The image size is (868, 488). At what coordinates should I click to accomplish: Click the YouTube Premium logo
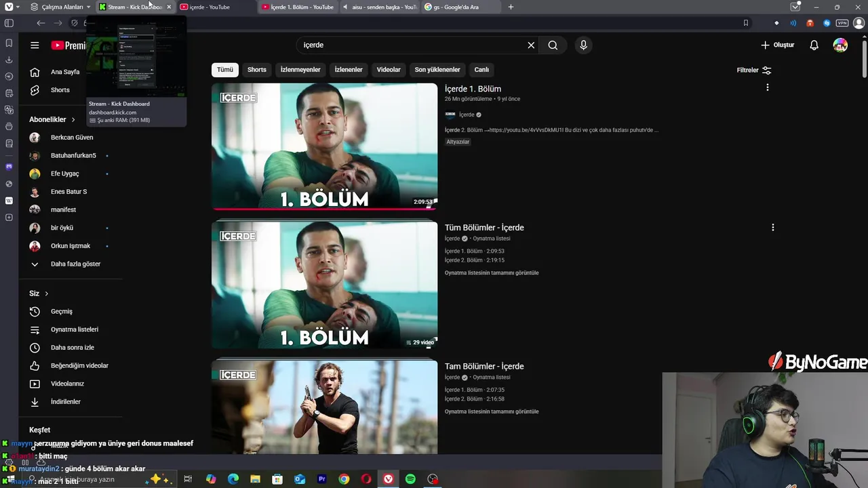click(x=68, y=45)
